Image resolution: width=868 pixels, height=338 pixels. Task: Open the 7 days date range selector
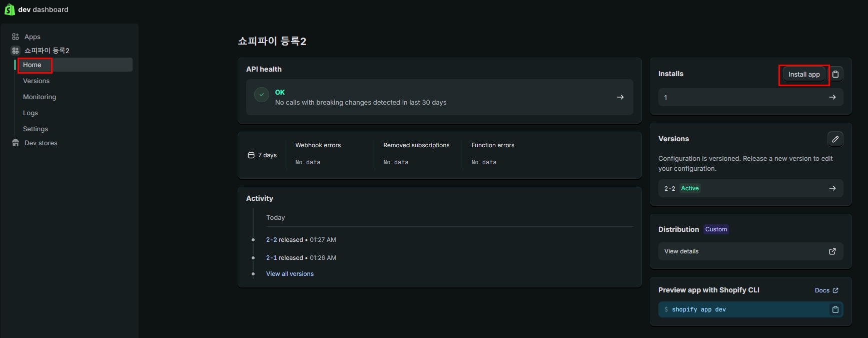point(263,155)
